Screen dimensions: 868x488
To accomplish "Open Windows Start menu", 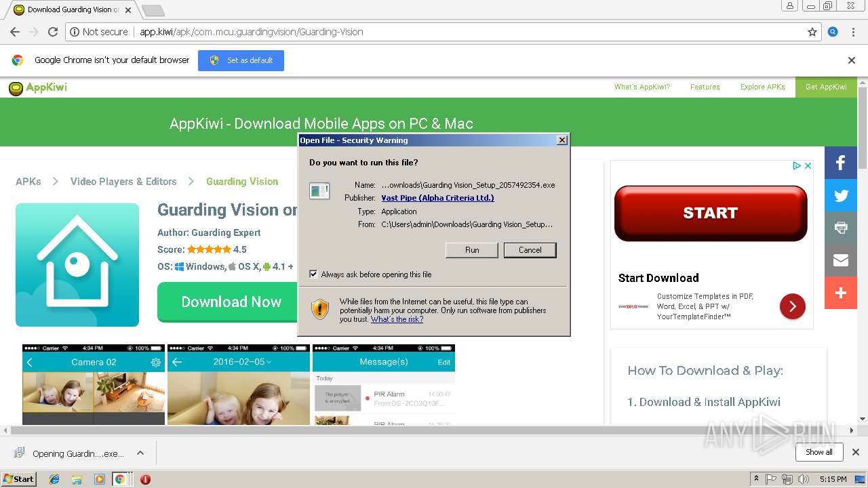I will tap(19, 479).
